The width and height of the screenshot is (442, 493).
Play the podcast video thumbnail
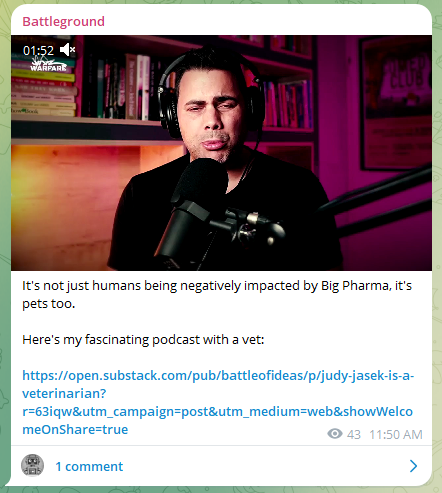coord(221,153)
